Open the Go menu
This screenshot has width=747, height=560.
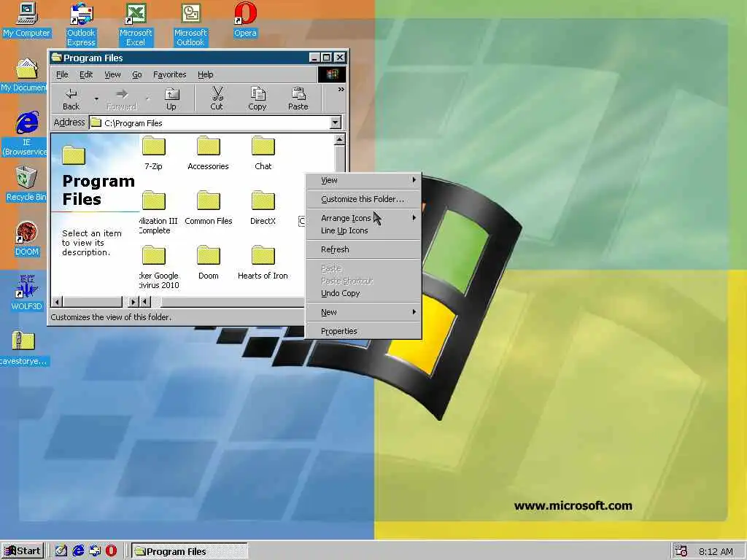tap(136, 75)
